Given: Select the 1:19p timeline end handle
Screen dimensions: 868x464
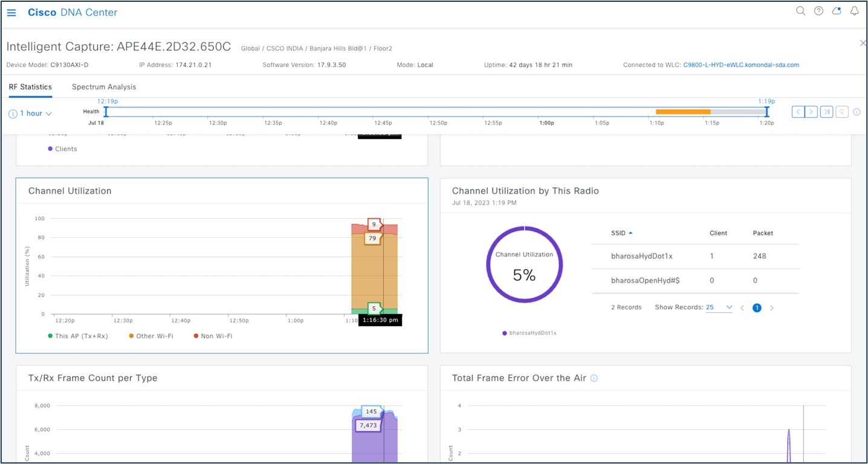Looking at the screenshot, I should [x=767, y=112].
